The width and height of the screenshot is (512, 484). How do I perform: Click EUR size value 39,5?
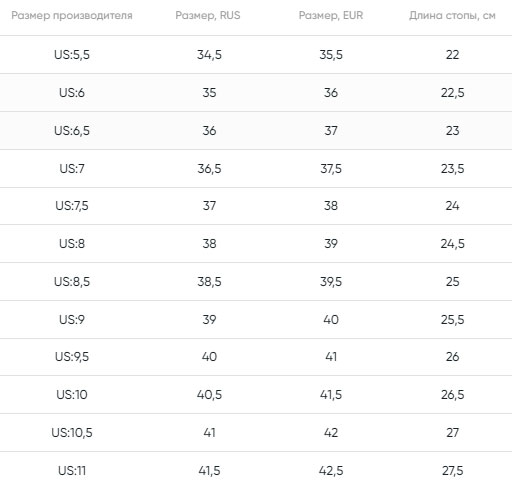(x=331, y=282)
